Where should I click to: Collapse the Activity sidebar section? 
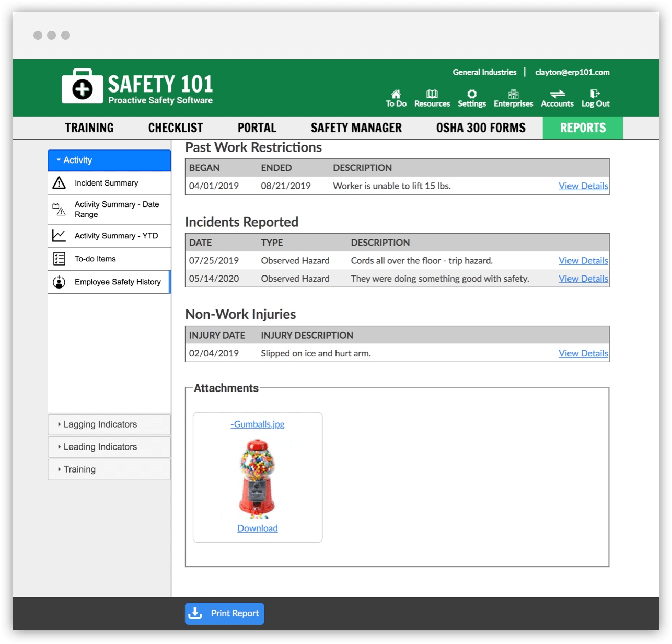click(109, 160)
